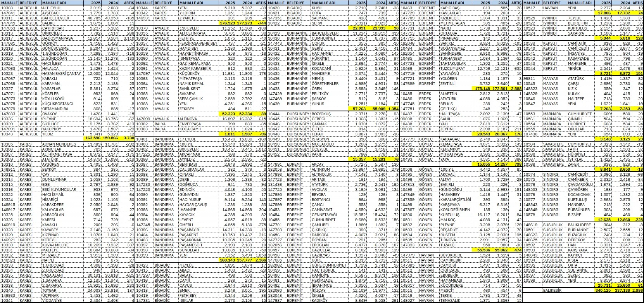Screen dimensions: 644x303
Task: Click the Karesi 2025 total 176.529
Action: 228,23
